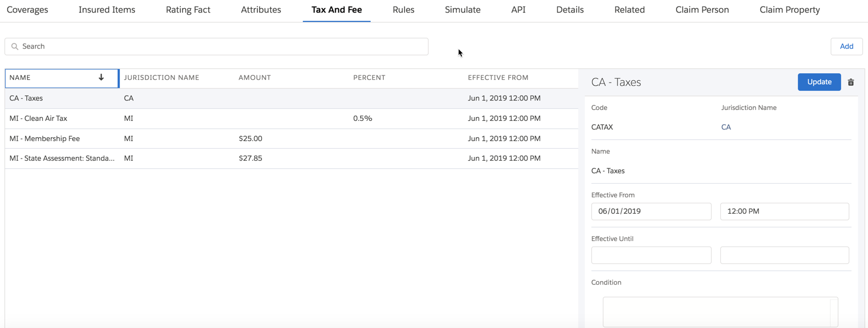Click CA jurisdiction cell in first row

[x=128, y=98]
